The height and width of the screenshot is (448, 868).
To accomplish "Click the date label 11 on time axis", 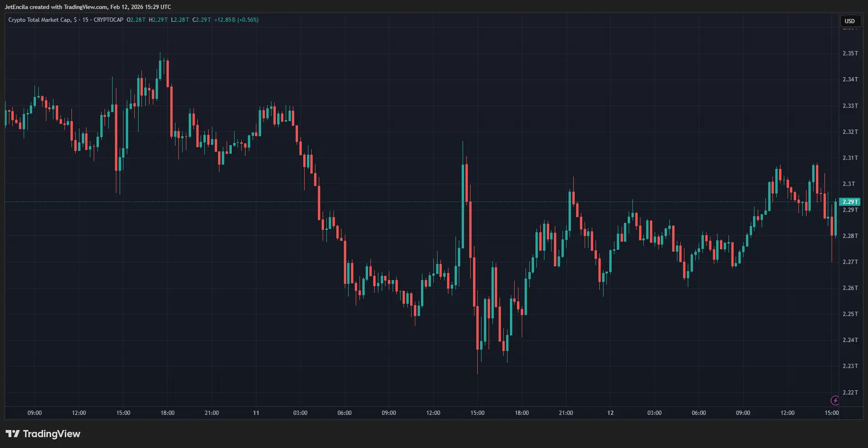I will [256, 413].
